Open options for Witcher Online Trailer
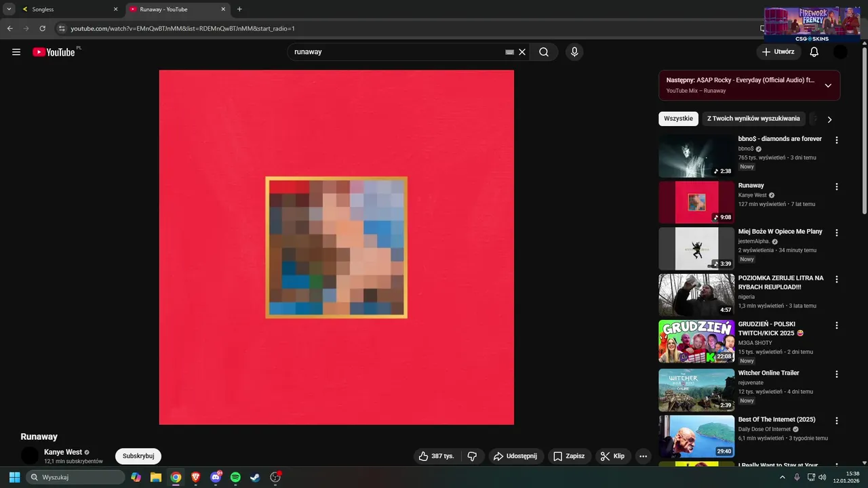 click(836, 374)
